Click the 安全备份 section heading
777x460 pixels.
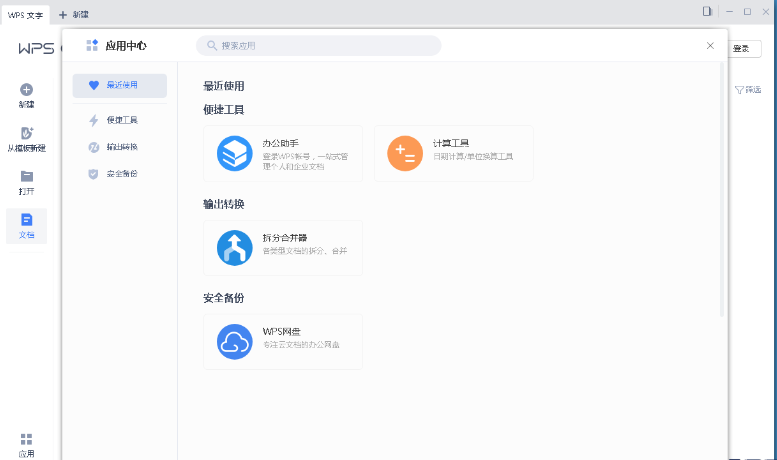point(223,298)
